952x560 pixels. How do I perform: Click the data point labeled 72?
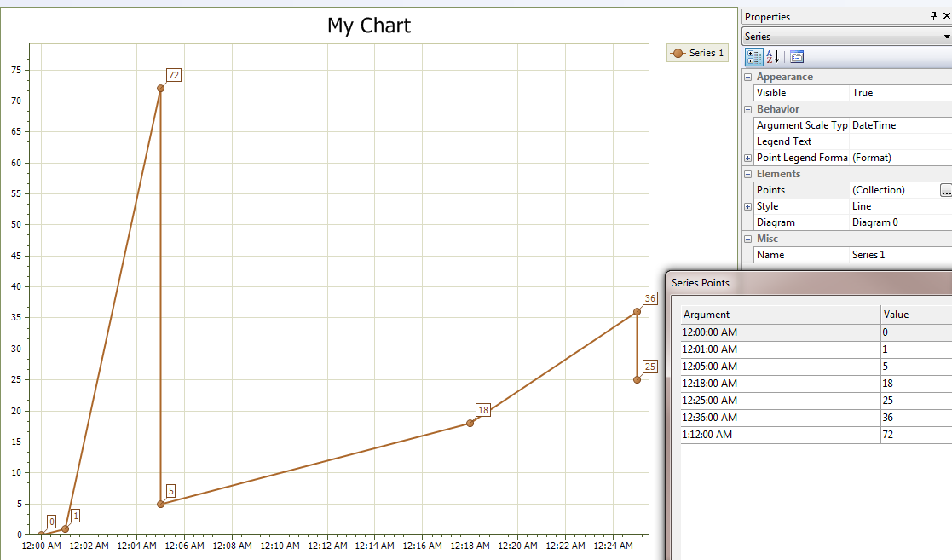click(x=160, y=88)
